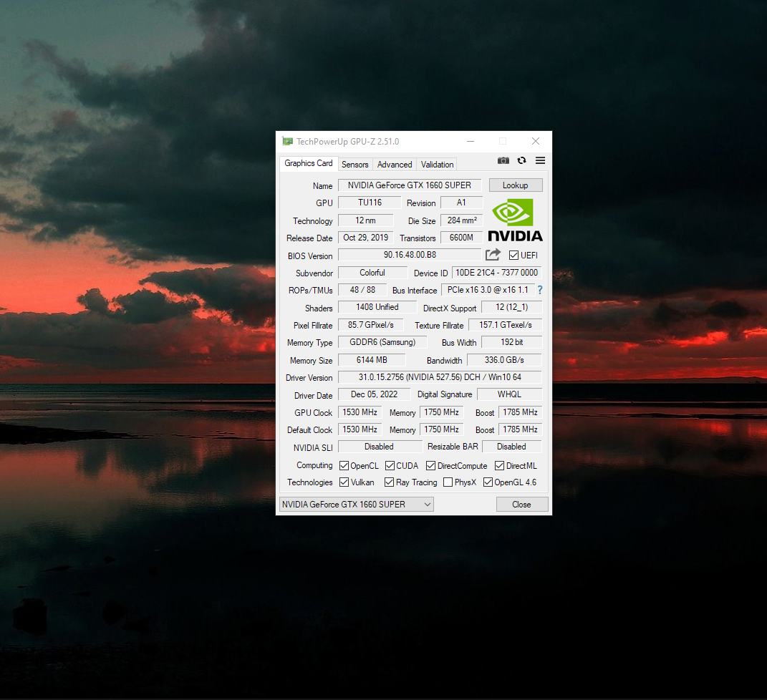767x700 pixels.
Task: Click the Bus Width value 192 bit
Action: tap(511, 342)
